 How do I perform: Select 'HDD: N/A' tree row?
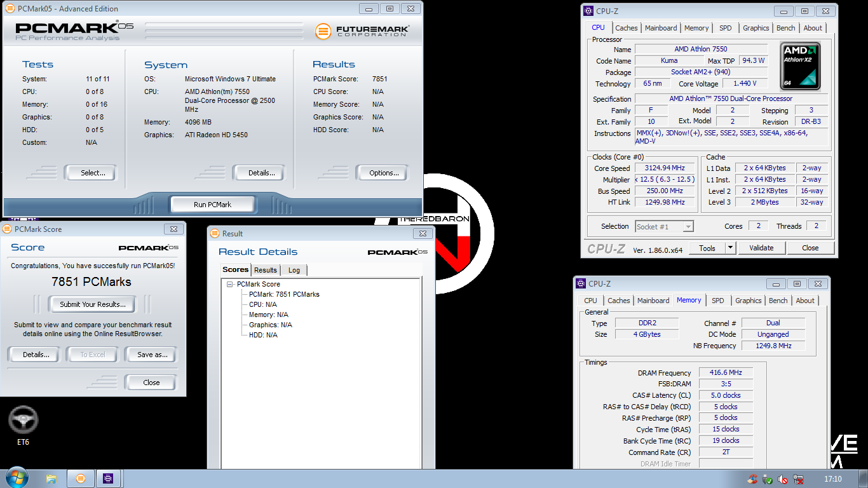(263, 335)
